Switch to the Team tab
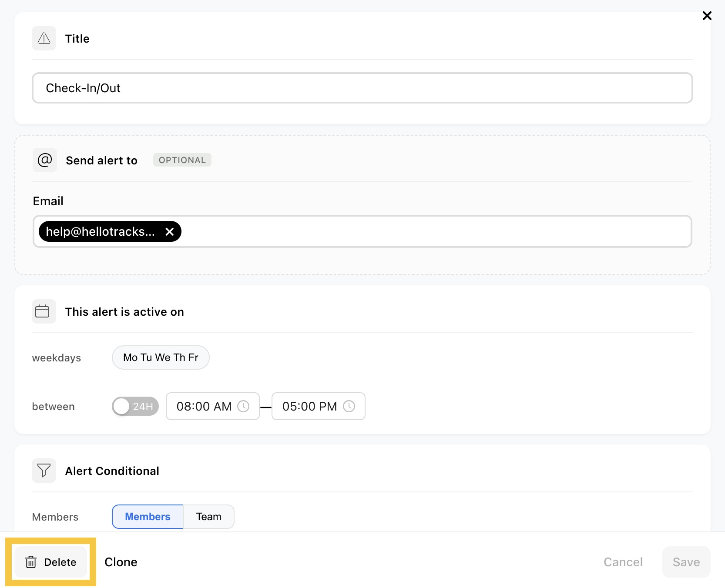 208,517
